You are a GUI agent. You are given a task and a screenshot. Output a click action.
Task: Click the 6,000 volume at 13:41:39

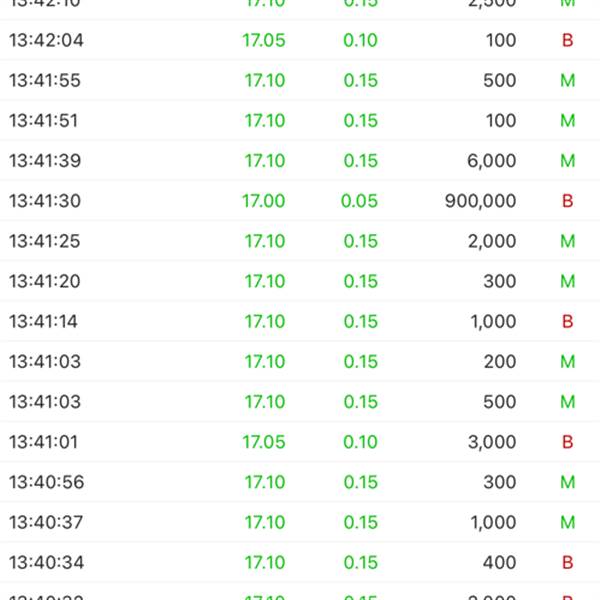click(492, 161)
